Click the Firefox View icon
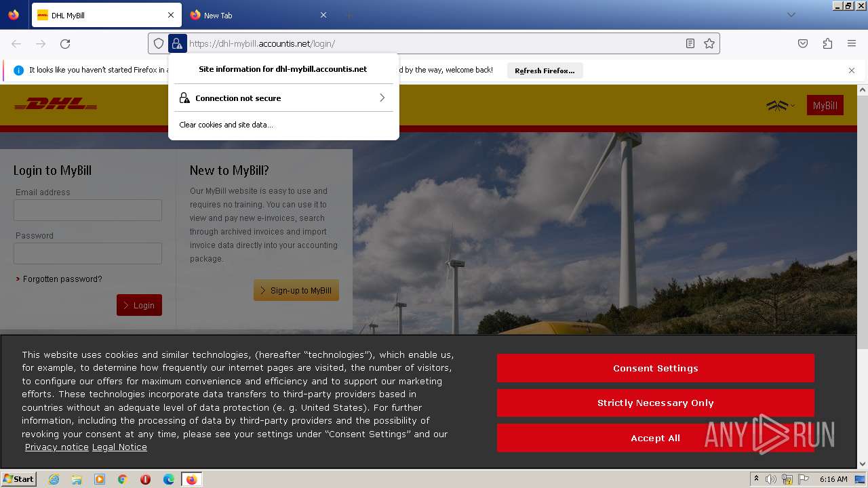Screen dimensions: 868x488 coord(14,15)
